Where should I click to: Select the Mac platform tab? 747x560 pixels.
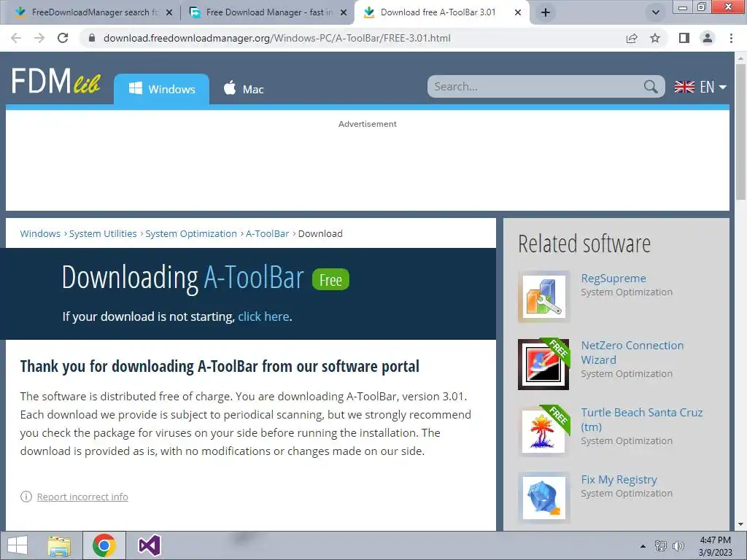(x=244, y=89)
